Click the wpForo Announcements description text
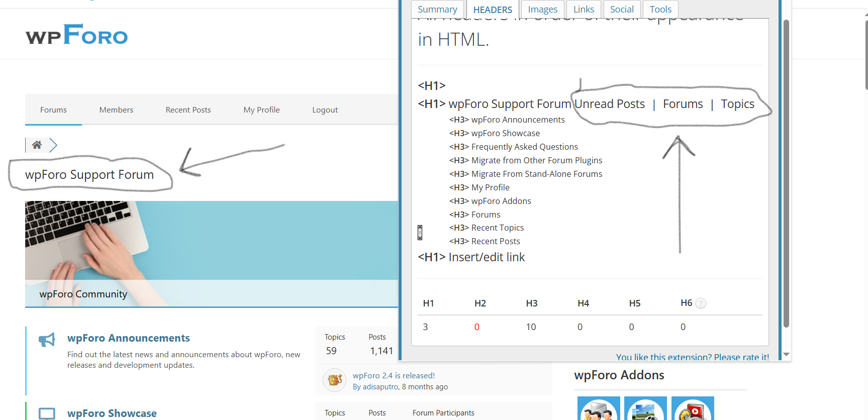 (x=184, y=360)
